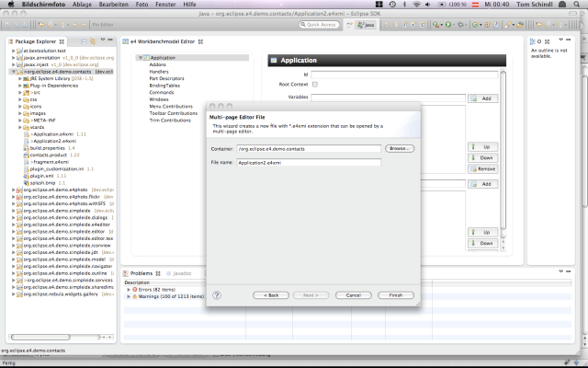Click the Browse... button

400,148
